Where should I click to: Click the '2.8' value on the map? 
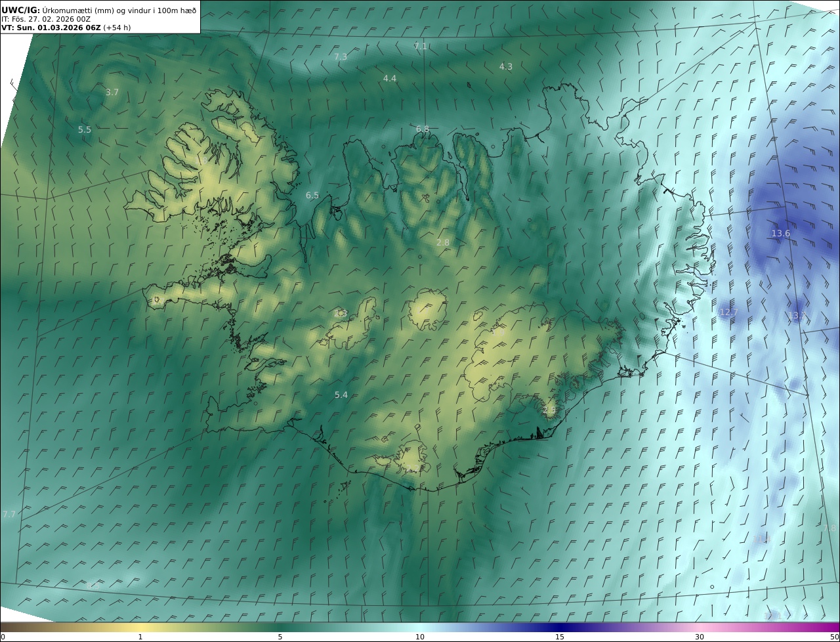443,243
